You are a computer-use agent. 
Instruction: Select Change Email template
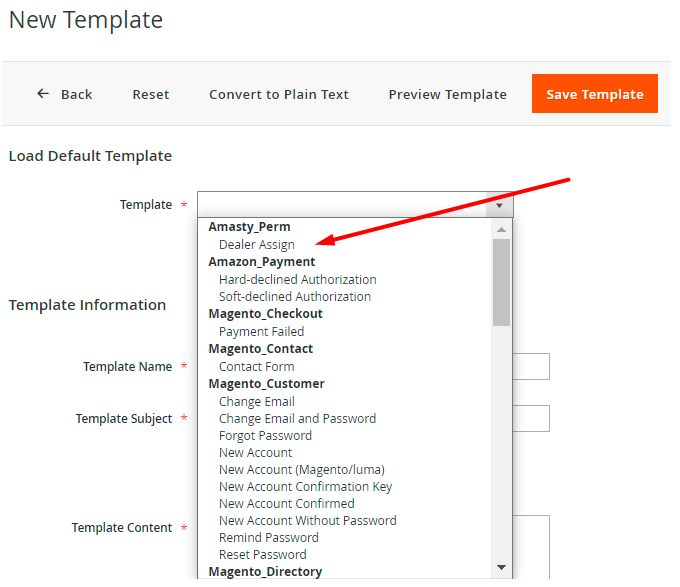point(257,402)
